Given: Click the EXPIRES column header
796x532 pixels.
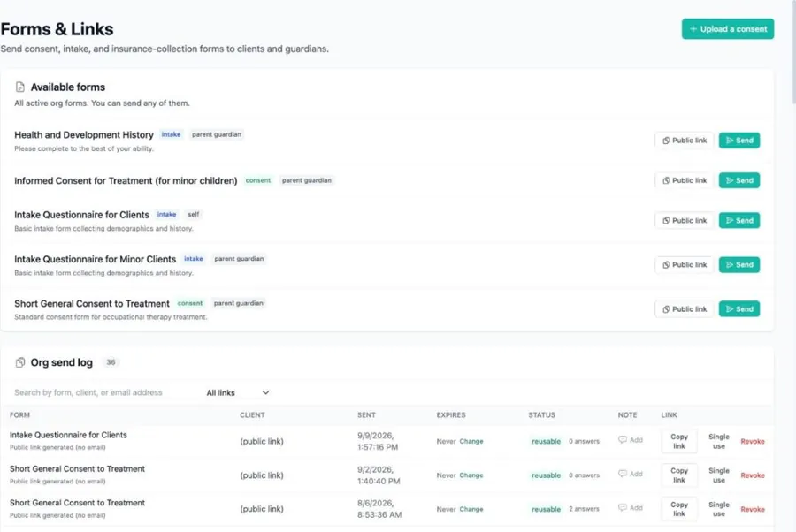Looking at the screenshot, I should tap(451, 414).
